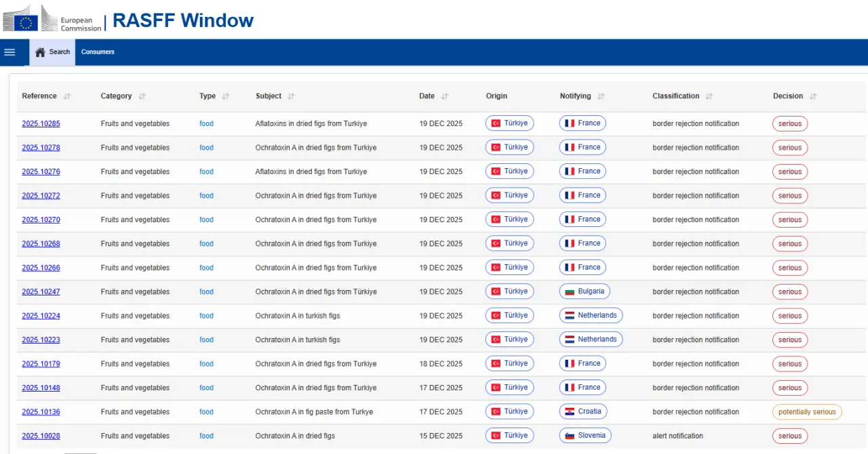Open the hamburger menu icon
The image size is (868, 454).
(x=9, y=52)
